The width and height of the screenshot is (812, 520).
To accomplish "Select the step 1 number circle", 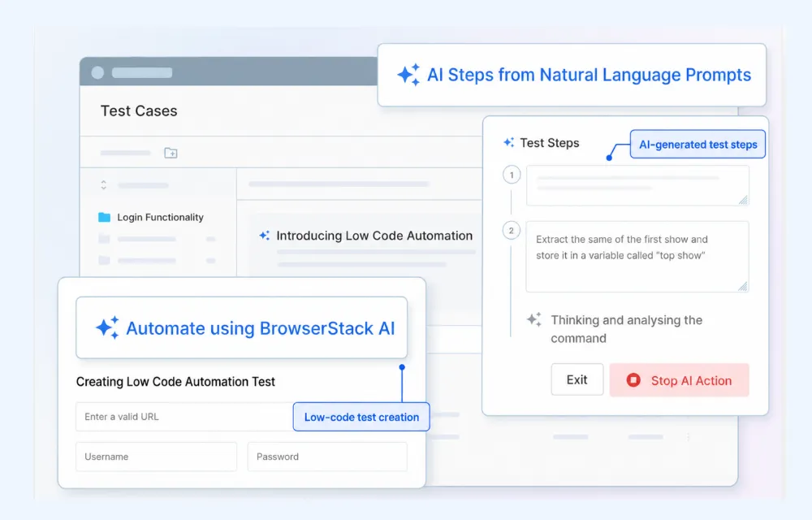I will 512,175.
